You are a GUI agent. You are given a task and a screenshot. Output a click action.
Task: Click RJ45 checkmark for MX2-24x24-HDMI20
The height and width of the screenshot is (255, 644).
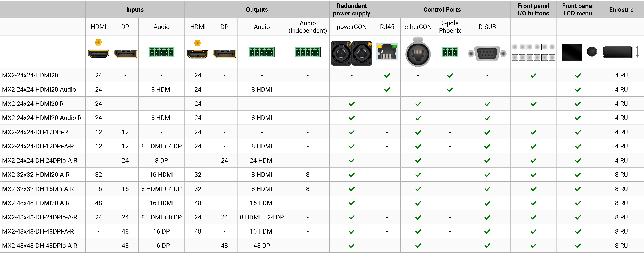coord(387,75)
